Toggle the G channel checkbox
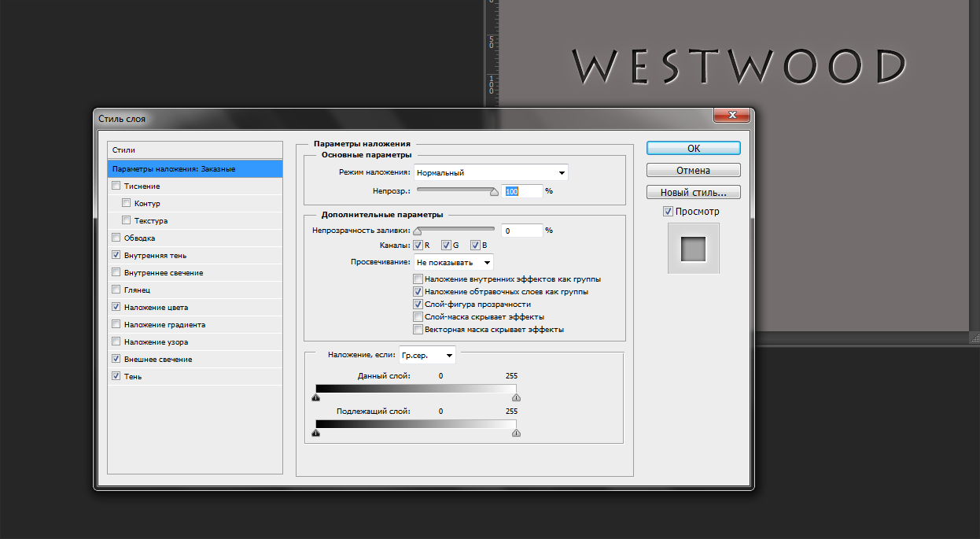 tap(446, 246)
